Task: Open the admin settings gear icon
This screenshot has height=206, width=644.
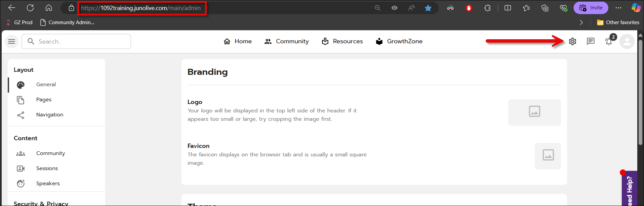Action: (x=572, y=41)
